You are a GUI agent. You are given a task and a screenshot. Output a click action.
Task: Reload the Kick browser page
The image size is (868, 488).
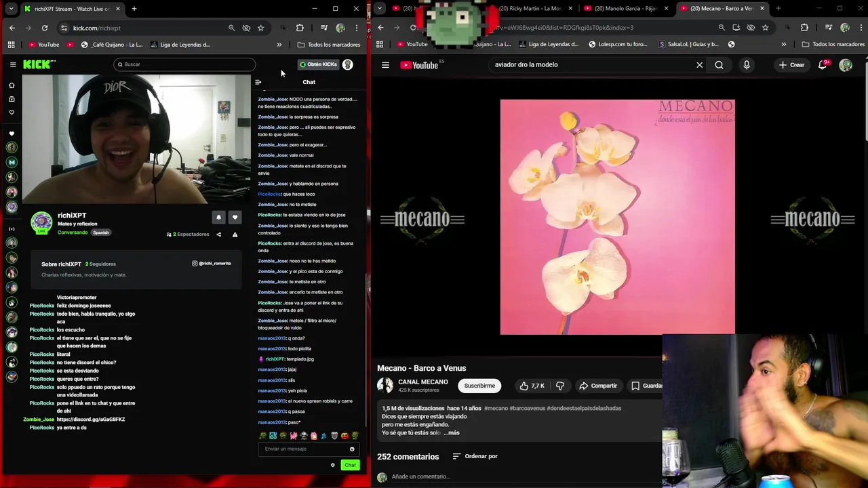[x=45, y=28]
